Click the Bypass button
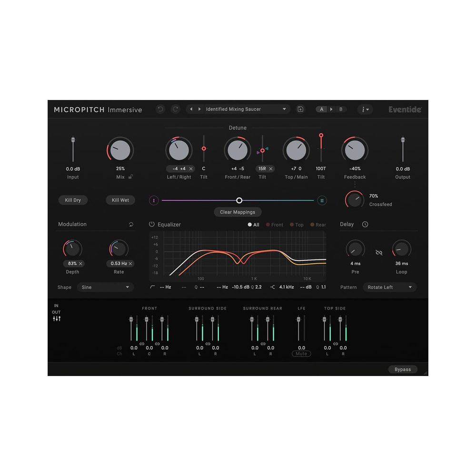Image resolution: width=476 pixels, height=476 pixels. coord(403,369)
